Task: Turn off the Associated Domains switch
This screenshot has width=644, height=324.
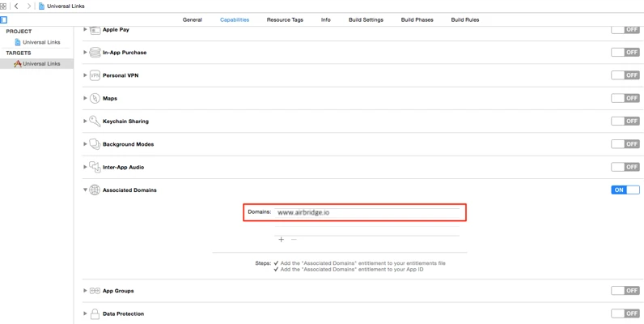Action: click(x=625, y=190)
